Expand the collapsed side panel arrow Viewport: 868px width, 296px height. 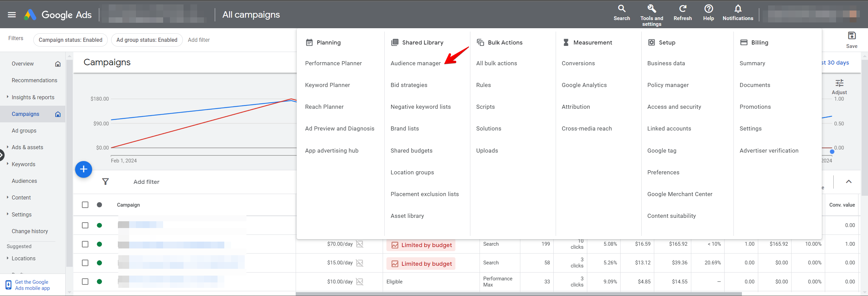coord(2,155)
